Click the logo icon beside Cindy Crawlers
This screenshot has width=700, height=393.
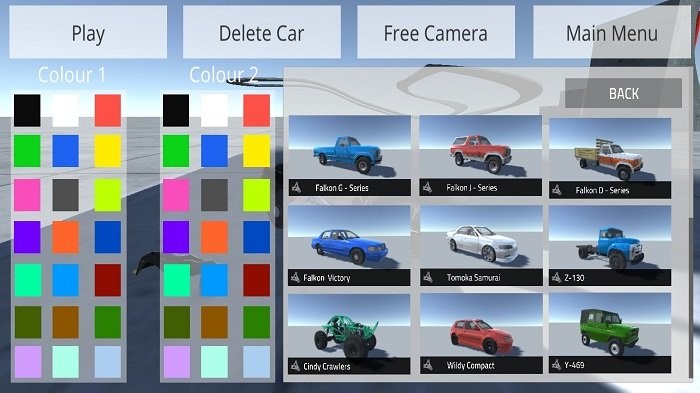pos(295,366)
